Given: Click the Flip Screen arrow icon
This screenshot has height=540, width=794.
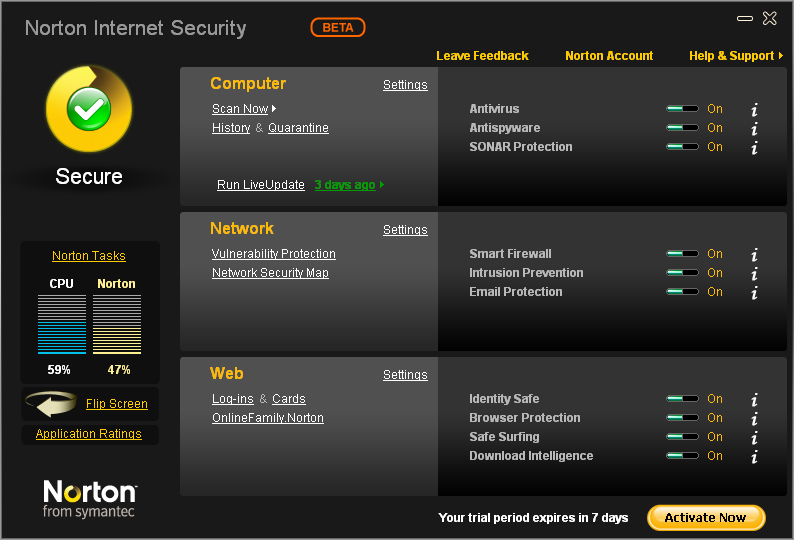Looking at the screenshot, I should tap(51, 404).
